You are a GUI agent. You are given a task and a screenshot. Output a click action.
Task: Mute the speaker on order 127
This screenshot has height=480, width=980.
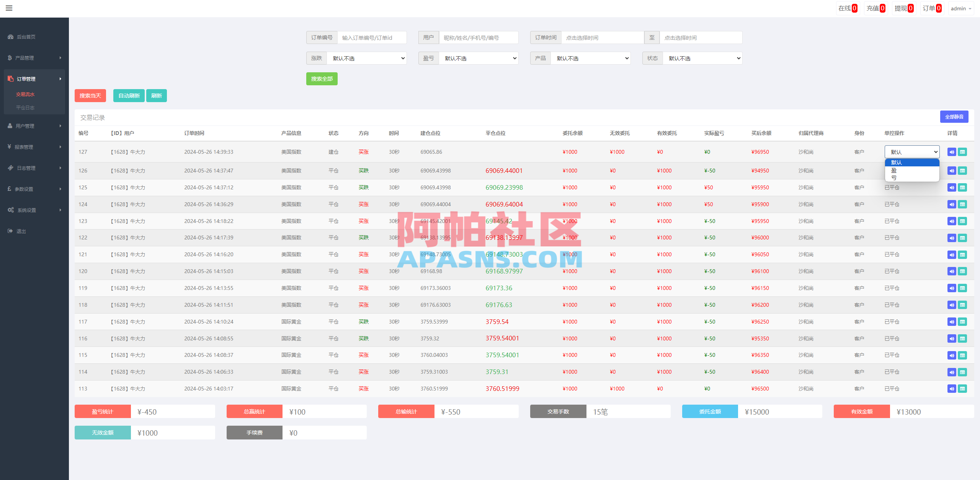pos(952,152)
